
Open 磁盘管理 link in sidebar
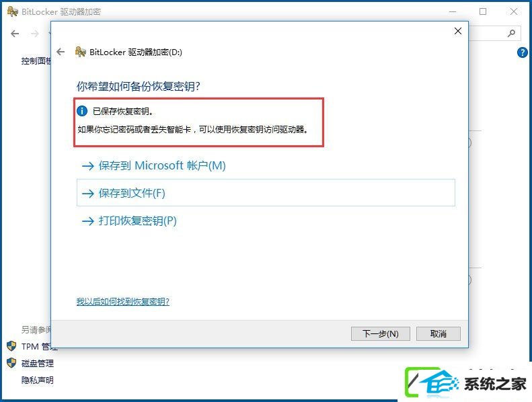coord(38,363)
